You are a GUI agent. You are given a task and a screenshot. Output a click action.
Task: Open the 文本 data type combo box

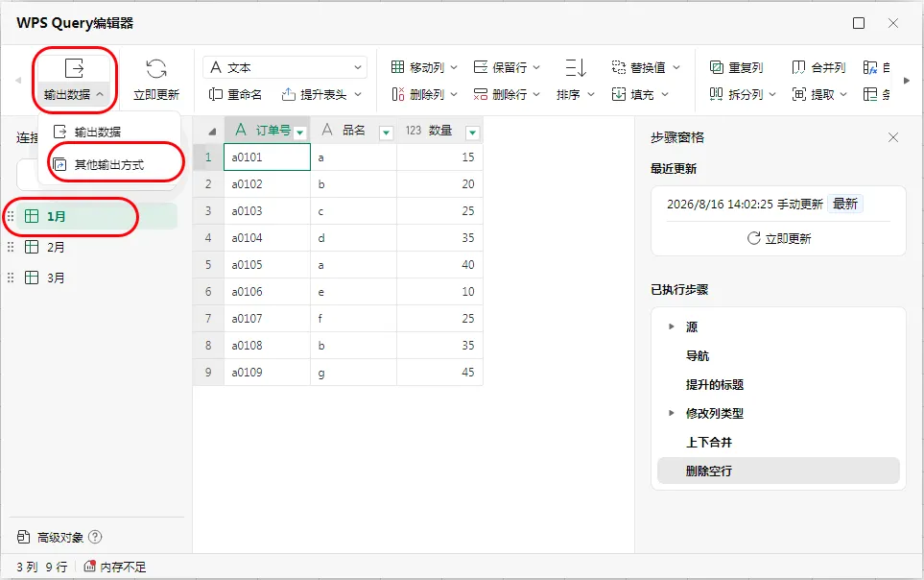tap(285, 67)
